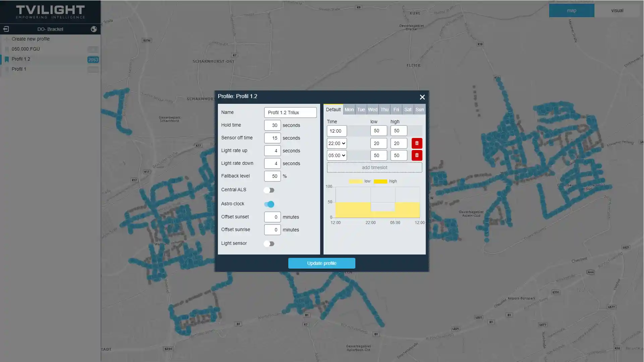The height and width of the screenshot is (362, 644).
Task: Click add timeslot button
Action: click(x=374, y=167)
